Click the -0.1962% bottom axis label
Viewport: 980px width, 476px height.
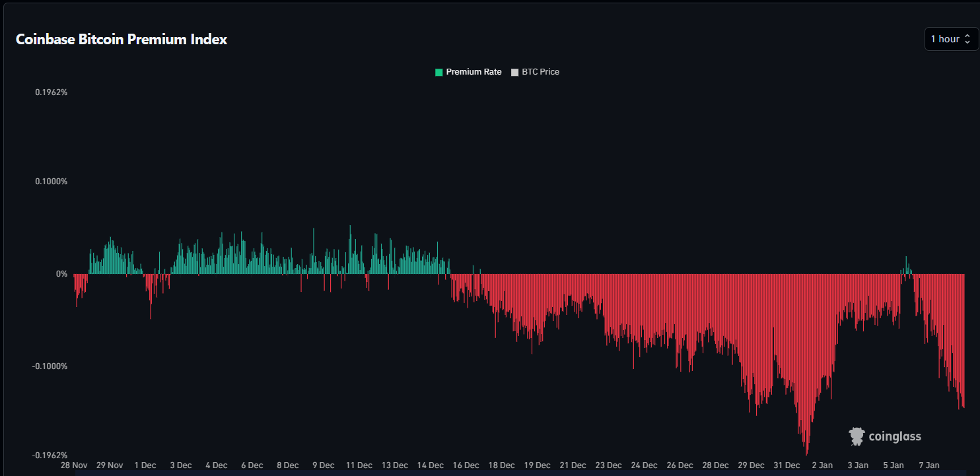coord(50,456)
